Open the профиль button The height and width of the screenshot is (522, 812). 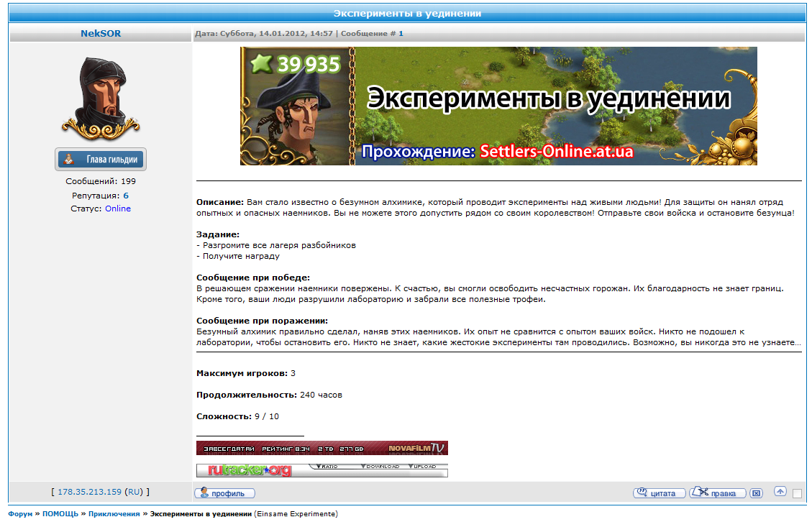[224, 493]
